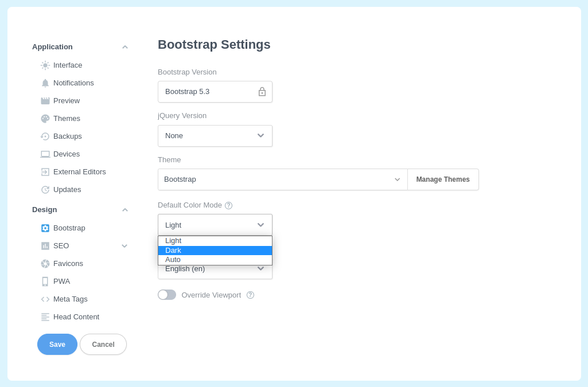
Task: Open the jQuery Version dropdown
Action: pos(215,136)
